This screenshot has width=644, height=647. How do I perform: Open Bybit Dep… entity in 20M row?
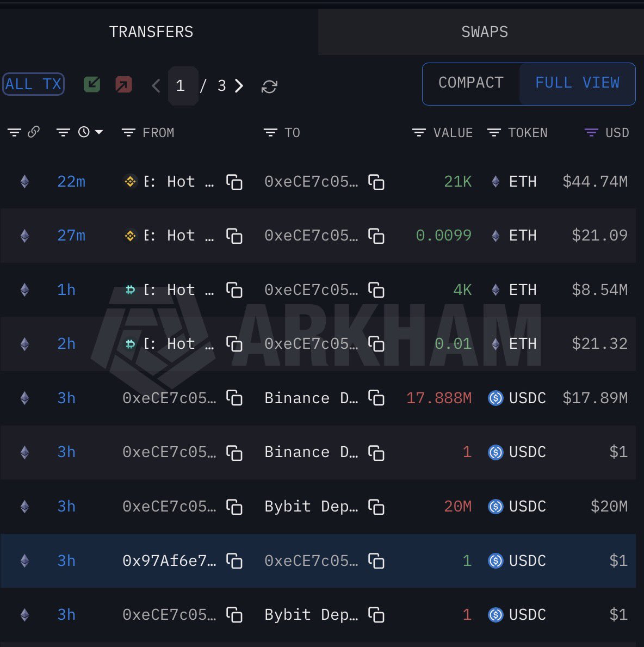tap(311, 506)
